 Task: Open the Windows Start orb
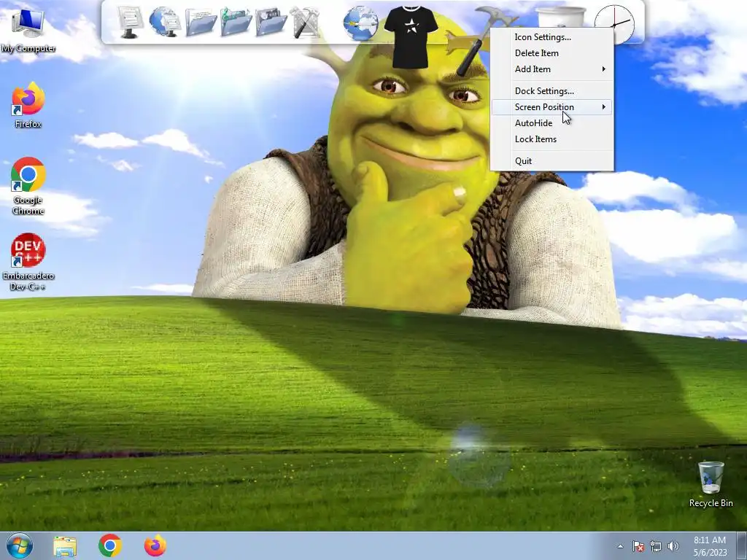click(x=20, y=545)
